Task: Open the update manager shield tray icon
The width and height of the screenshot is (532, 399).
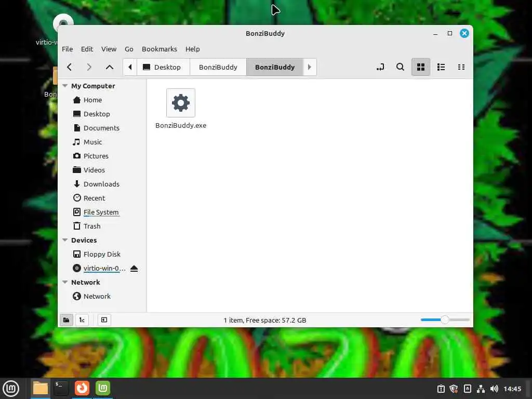Action: tap(454, 389)
